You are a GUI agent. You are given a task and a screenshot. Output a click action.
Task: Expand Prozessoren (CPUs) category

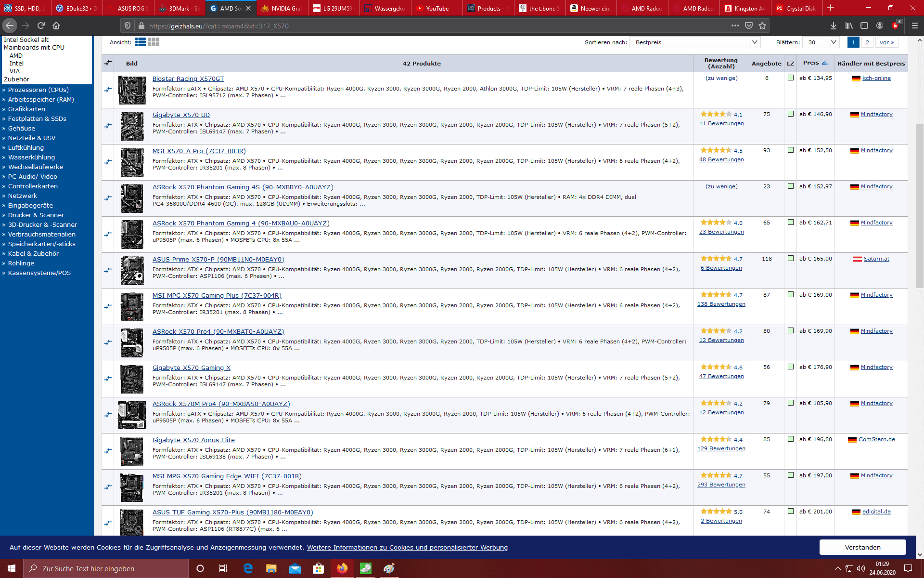[38, 90]
